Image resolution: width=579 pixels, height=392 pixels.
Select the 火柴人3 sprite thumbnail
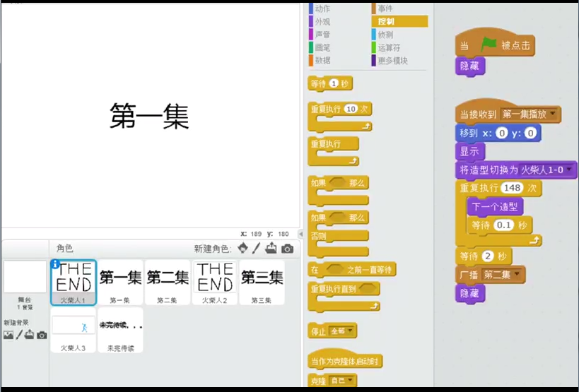73,331
